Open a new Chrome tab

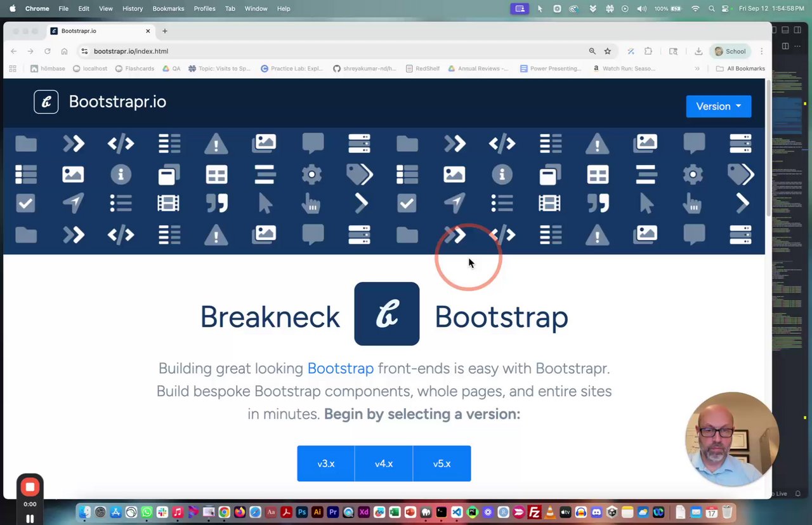(x=165, y=31)
